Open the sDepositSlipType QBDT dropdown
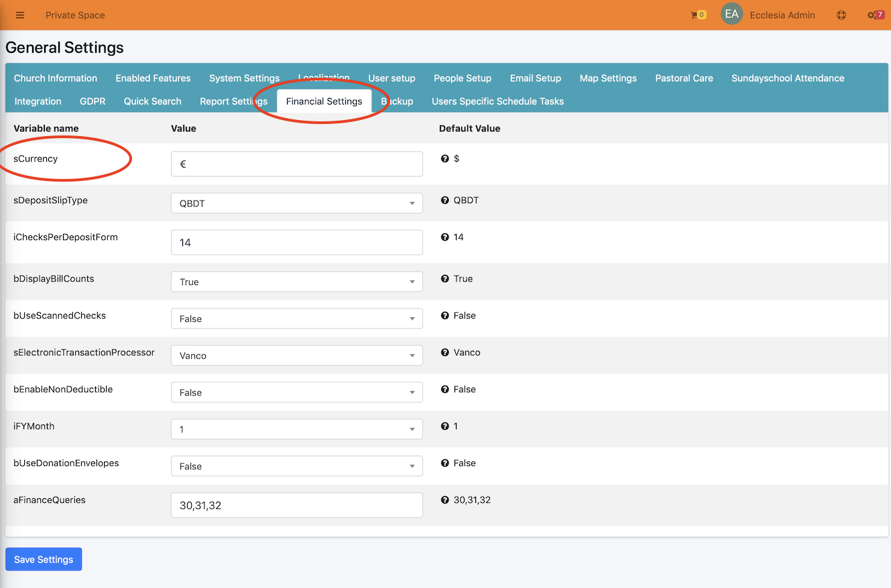891x588 pixels. 297,203
